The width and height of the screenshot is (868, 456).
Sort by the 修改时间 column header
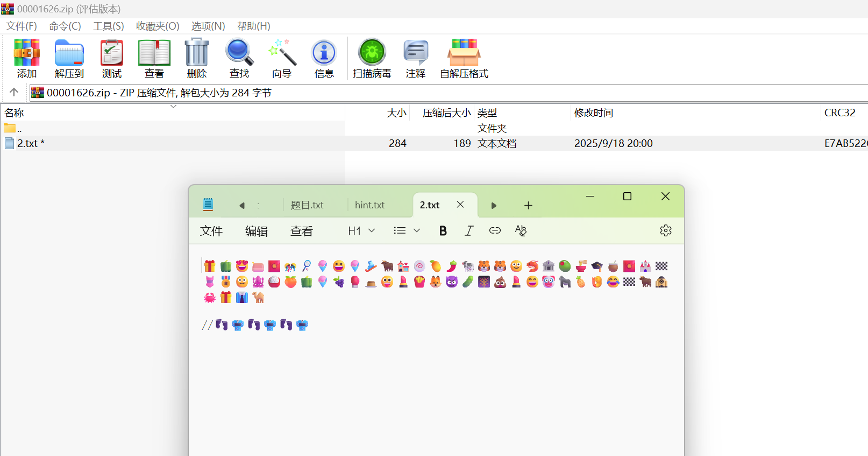pos(593,113)
